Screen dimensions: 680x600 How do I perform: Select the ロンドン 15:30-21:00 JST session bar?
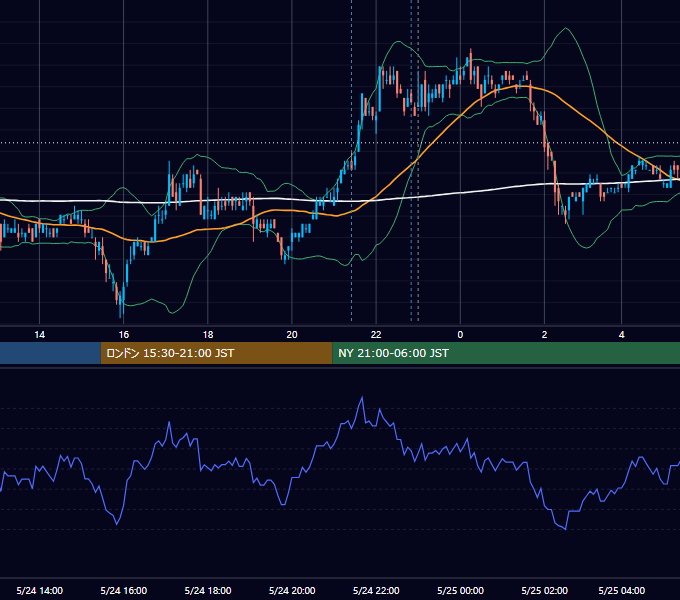216,353
